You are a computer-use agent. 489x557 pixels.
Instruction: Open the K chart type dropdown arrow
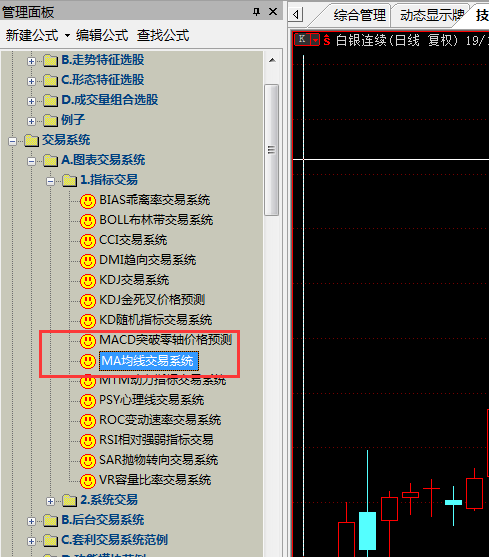click(x=315, y=40)
